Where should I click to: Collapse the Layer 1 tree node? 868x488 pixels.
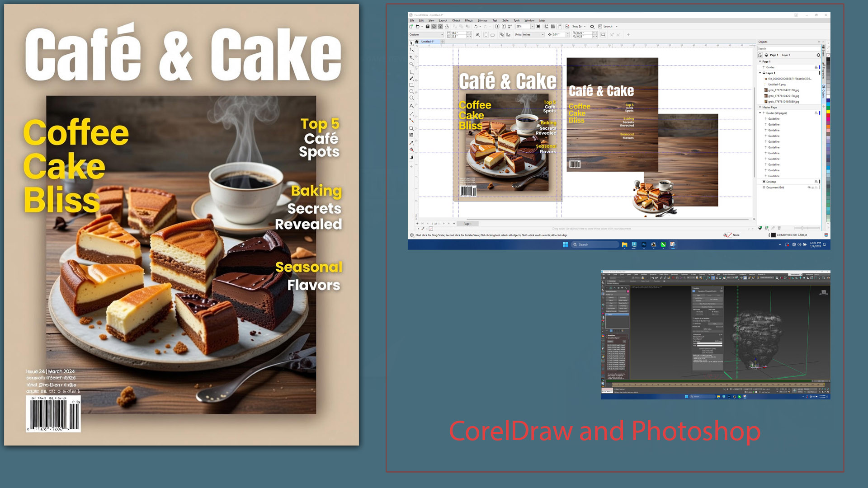[x=760, y=73]
